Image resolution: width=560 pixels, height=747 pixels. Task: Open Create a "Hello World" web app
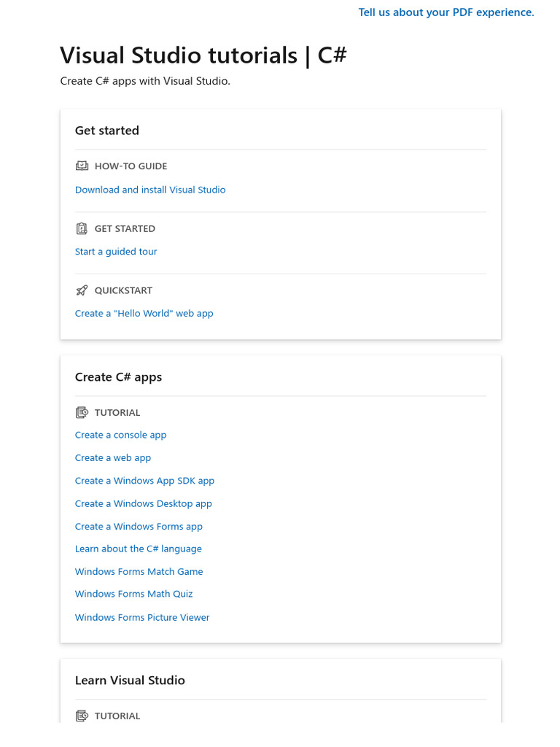tap(144, 314)
